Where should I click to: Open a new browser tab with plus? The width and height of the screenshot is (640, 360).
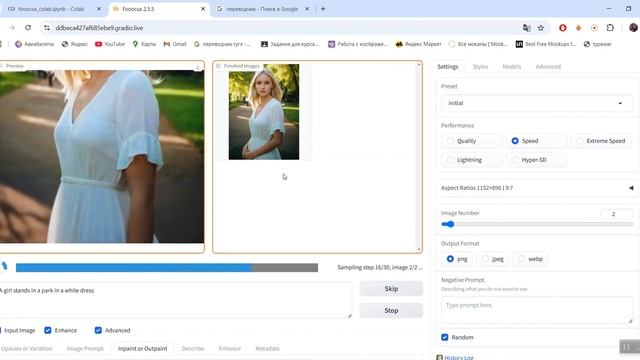(x=323, y=9)
